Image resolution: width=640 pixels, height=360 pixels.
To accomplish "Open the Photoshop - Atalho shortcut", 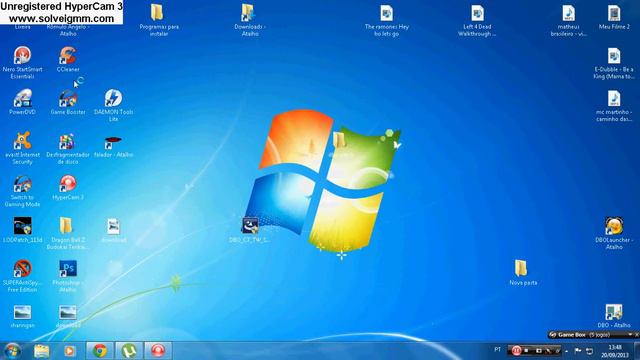I will [68, 276].
